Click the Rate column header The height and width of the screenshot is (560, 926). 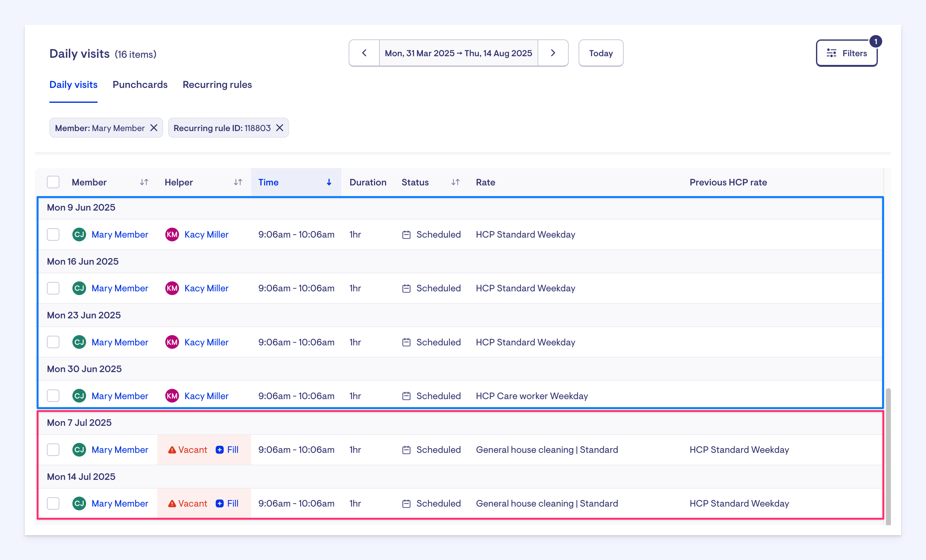click(x=486, y=182)
